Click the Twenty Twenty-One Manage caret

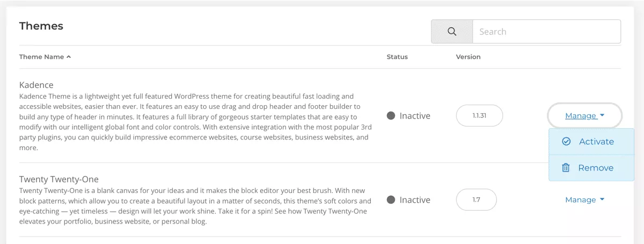click(602, 199)
